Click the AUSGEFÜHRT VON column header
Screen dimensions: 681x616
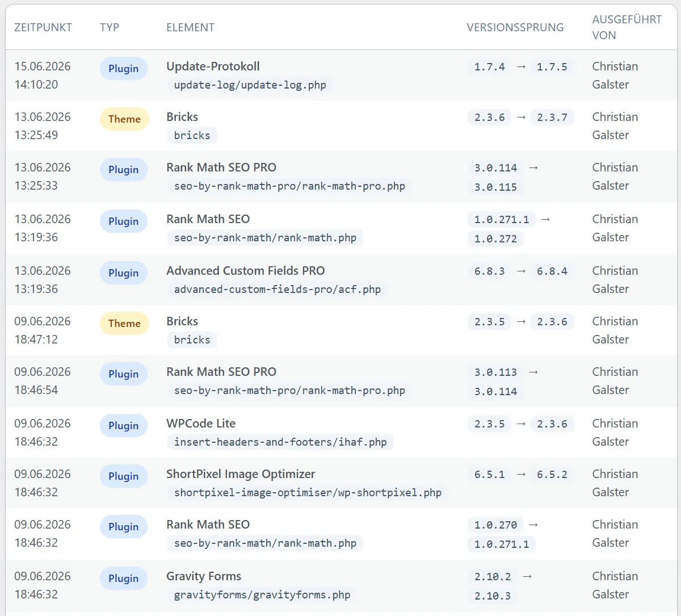click(627, 27)
